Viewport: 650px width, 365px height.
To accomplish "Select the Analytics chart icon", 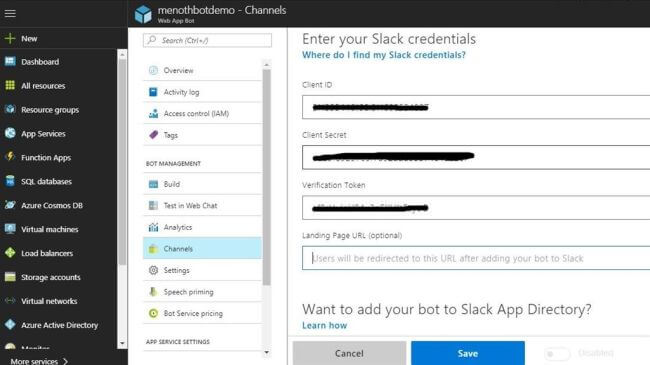I will (153, 227).
